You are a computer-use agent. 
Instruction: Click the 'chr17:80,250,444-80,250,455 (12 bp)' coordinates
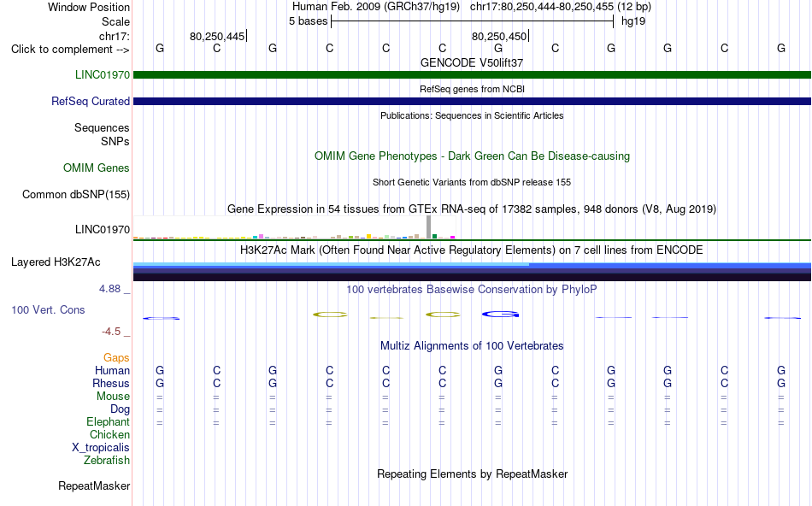click(561, 7)
